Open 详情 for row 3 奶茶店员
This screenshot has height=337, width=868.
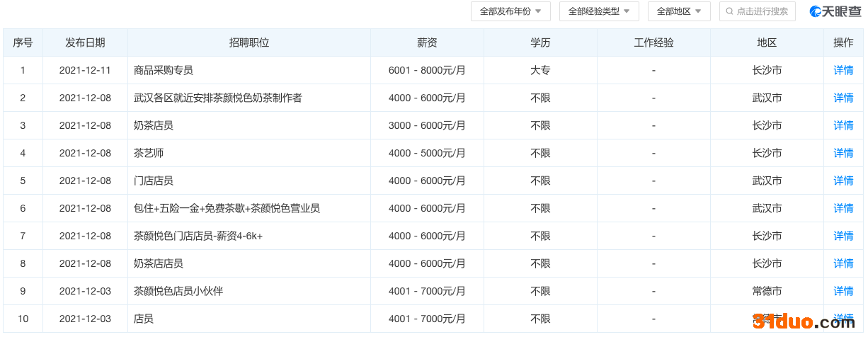tap(843, 125)
